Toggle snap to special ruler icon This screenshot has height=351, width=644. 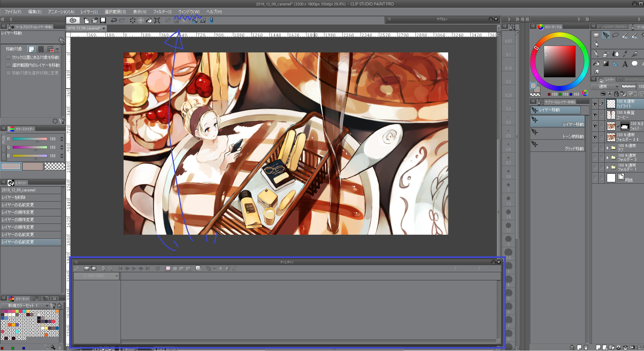point(203,20)
